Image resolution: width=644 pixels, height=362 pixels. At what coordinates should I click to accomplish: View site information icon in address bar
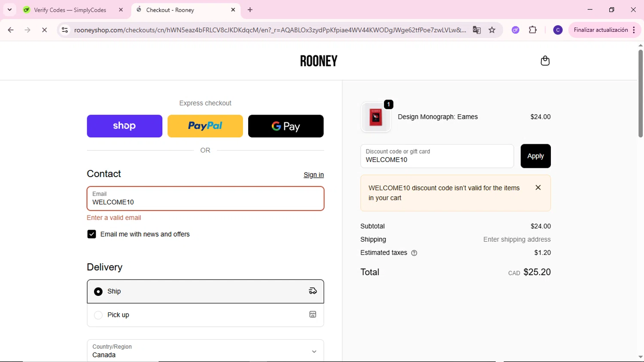click(x=64, y=30)
